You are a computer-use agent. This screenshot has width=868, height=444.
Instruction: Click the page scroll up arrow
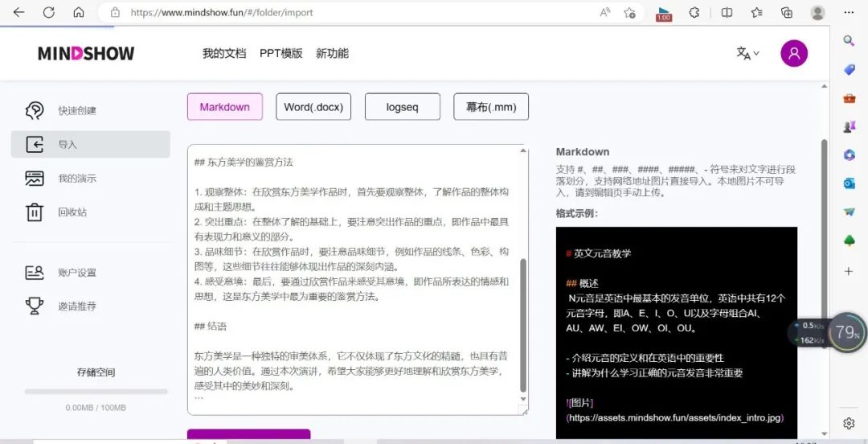(x=824, y=86)
